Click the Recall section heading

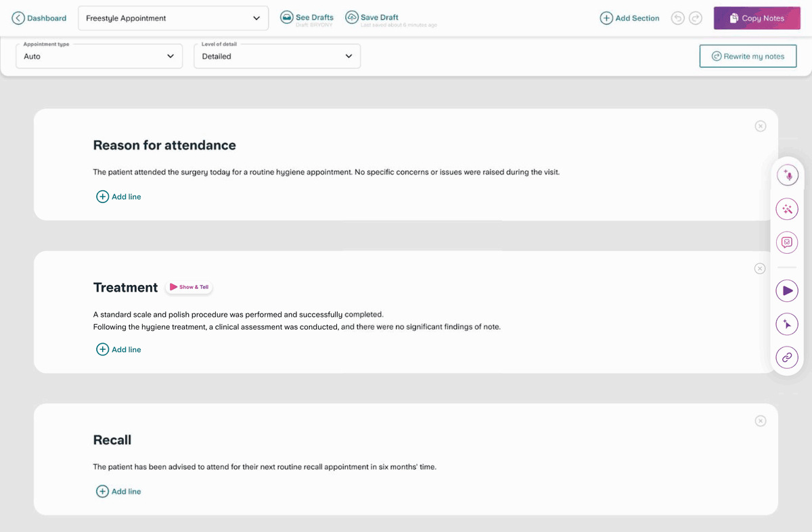click(x=112, y=440)
